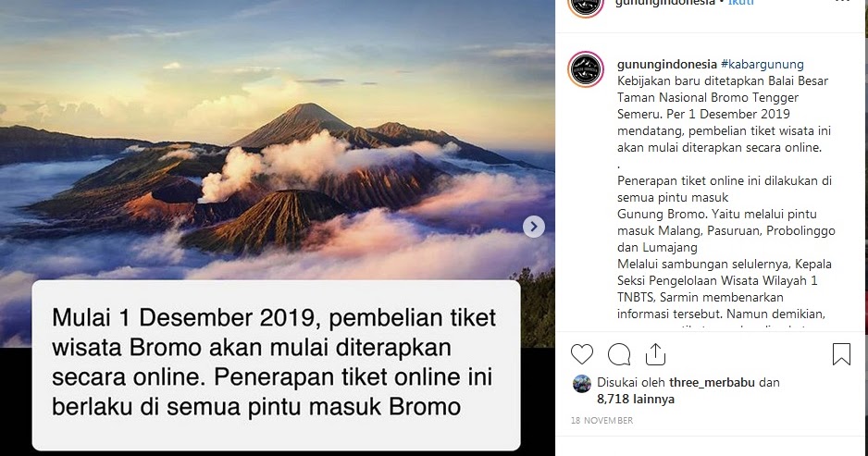Open the 18 November post timestamp
The height and width of the screenshot is (456, 868).
601,421
